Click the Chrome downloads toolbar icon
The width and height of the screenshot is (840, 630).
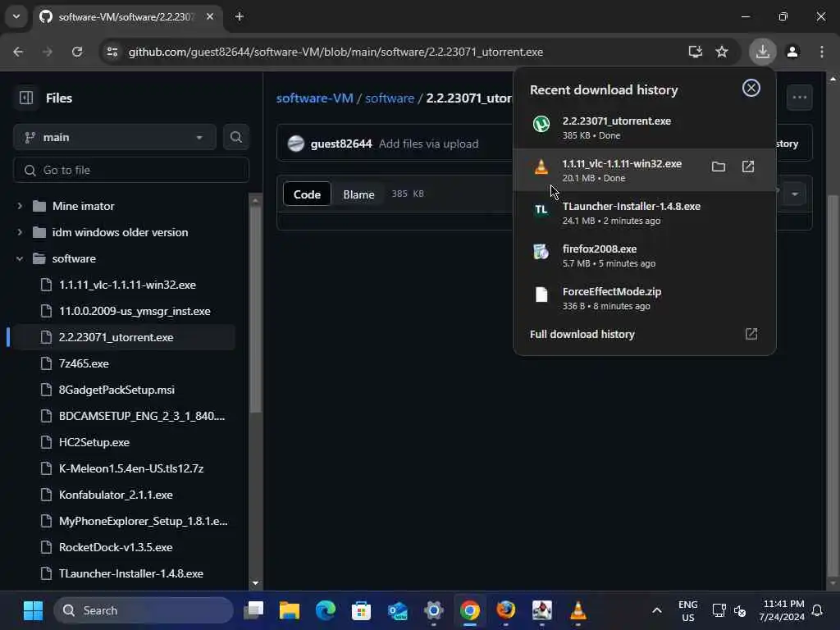pos(762,52)
